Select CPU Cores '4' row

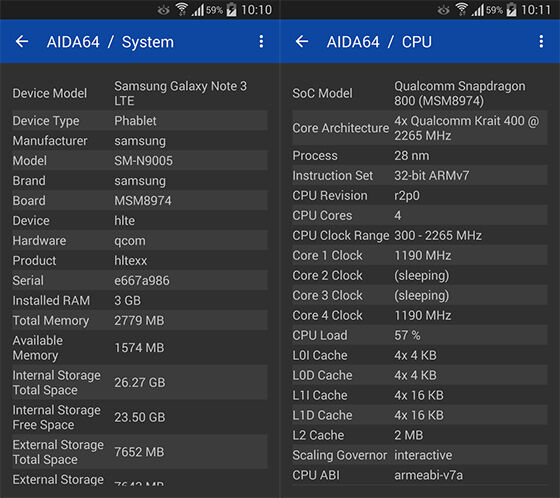(420, 215)
